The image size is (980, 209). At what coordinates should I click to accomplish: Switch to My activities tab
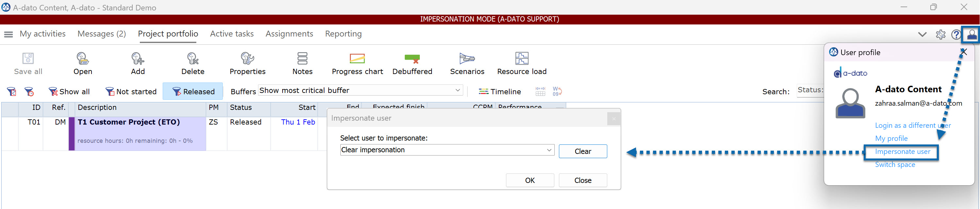point(42,34)
